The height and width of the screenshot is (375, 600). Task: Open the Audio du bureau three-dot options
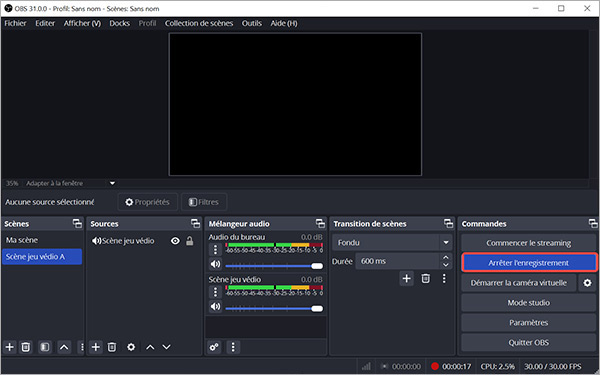(215, 250)
